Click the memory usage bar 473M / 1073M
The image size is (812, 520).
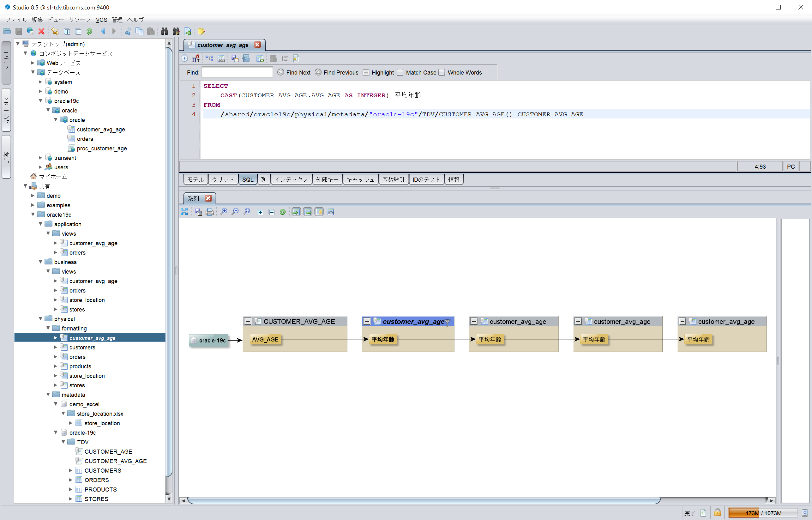[763, 513]
